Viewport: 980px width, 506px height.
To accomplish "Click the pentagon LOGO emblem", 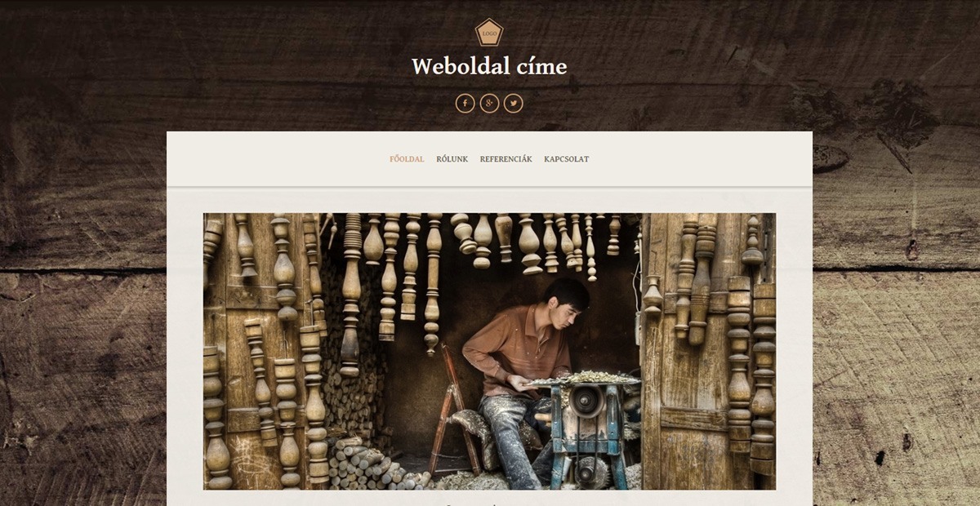I will (x=489, y=33).
